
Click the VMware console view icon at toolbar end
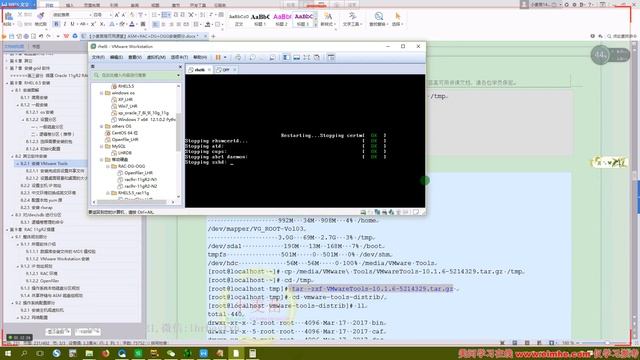click(331, 57)
